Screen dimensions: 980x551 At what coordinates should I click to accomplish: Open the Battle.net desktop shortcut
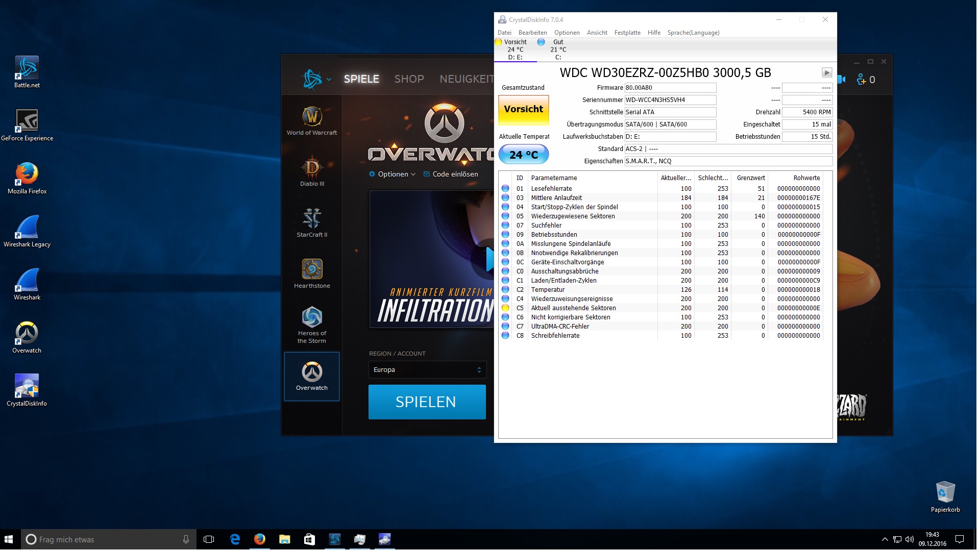(27, 72)
